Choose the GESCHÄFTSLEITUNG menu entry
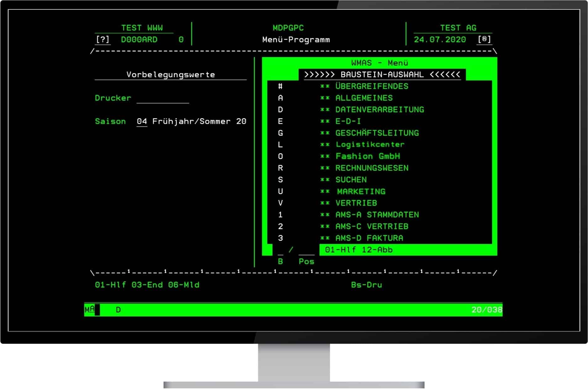The width and height of the screenshot is (588, 390). pos(377,133)
